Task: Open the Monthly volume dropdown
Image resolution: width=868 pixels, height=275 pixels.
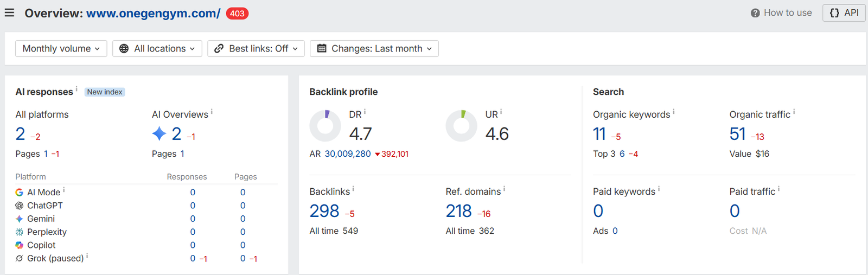Action: click(61, 48)
